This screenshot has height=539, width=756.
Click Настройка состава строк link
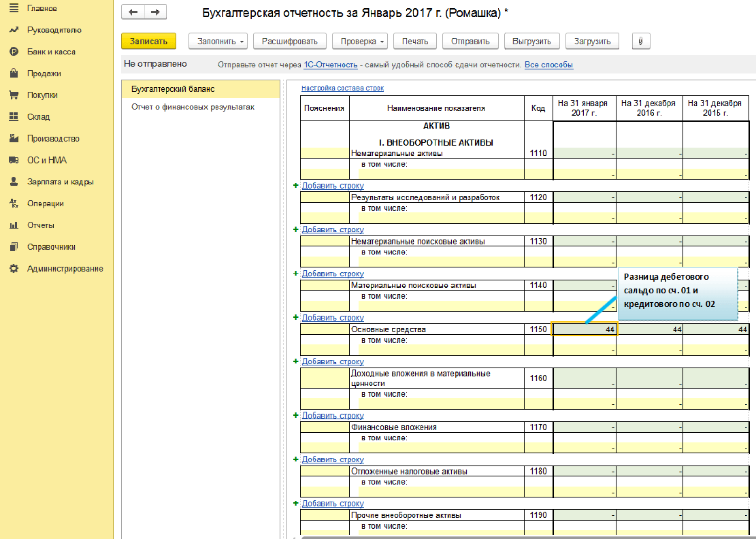pyautogui.click(x=342, y=88)
